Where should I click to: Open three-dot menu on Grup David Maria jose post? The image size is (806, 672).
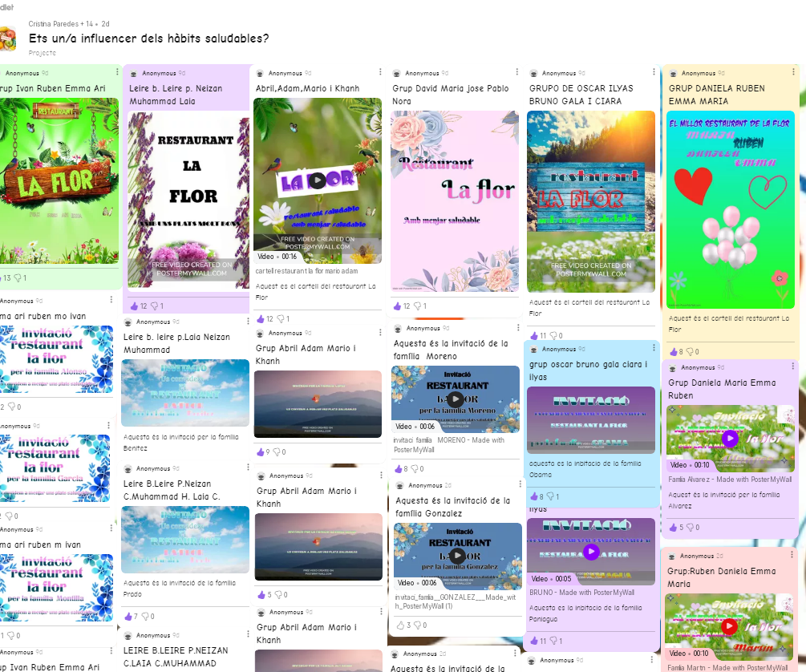tap(518, 74)
